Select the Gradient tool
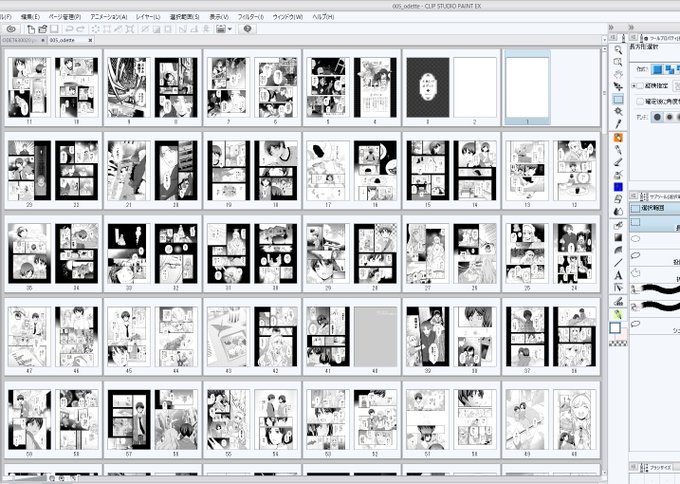Image resolution: width=680 pixels, height=484 pixels. tap(618, 238)
